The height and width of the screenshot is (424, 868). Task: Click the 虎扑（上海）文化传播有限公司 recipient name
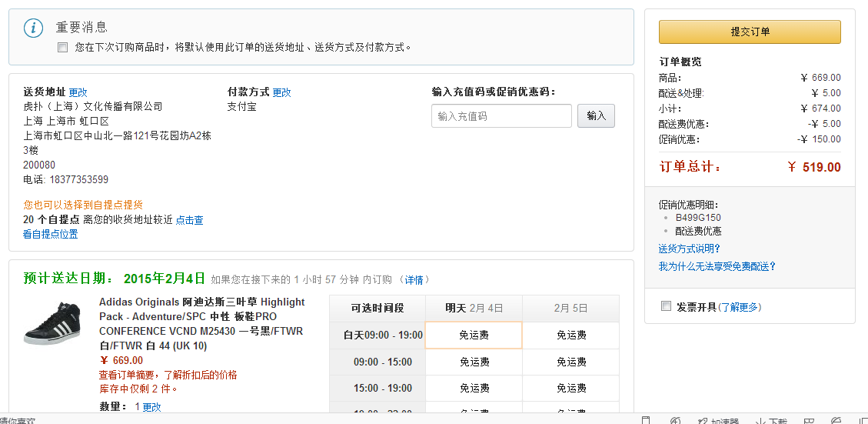coord(93,106)
